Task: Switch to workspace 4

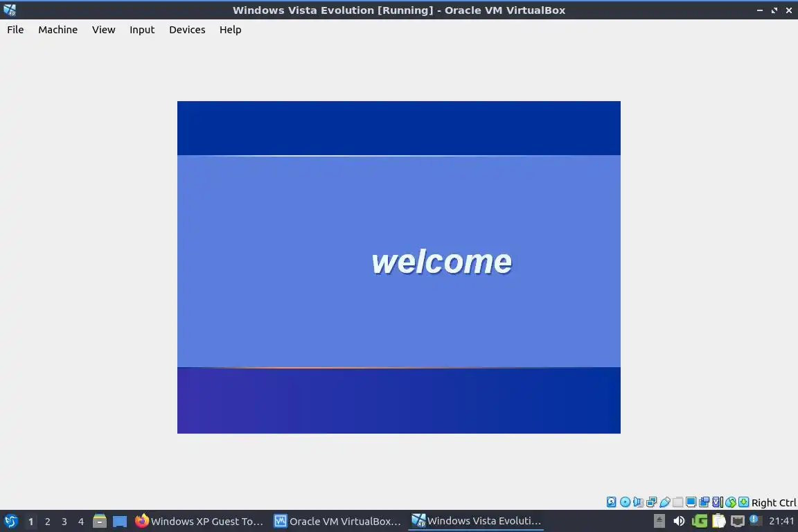Action: point(81,522)
